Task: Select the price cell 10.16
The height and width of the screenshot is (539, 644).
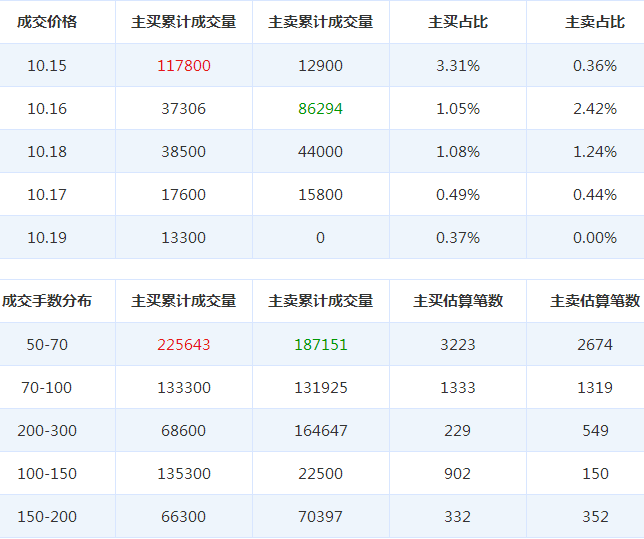Action: [47, 109]
